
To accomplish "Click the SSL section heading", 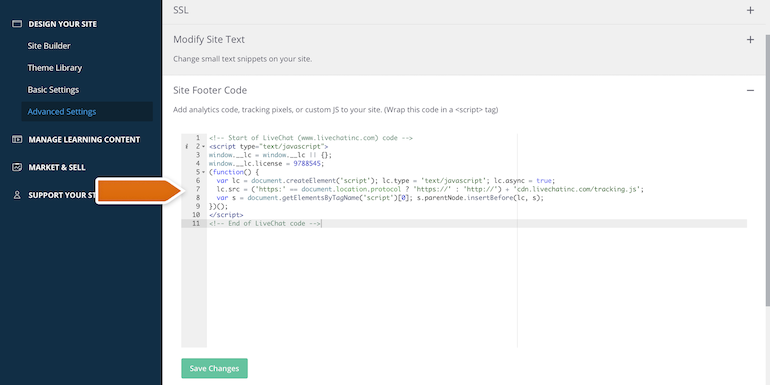I will [180, 10].
